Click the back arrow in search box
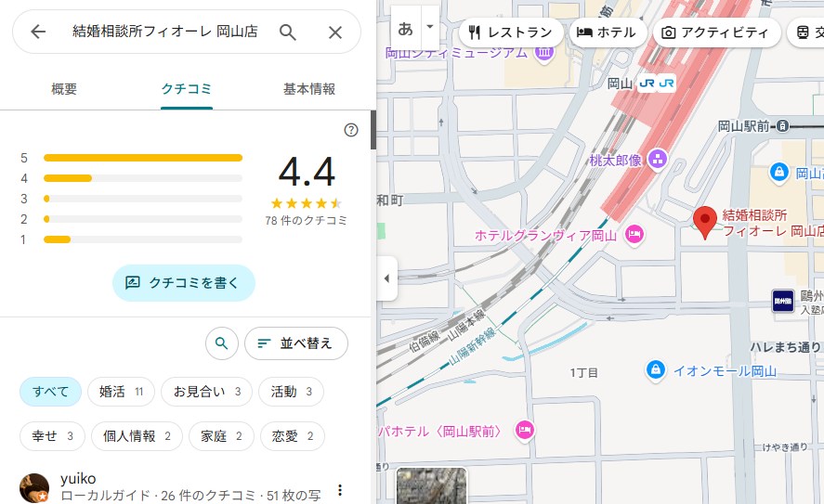The height and width of the screenshot is (504, 824). point(38,32)
